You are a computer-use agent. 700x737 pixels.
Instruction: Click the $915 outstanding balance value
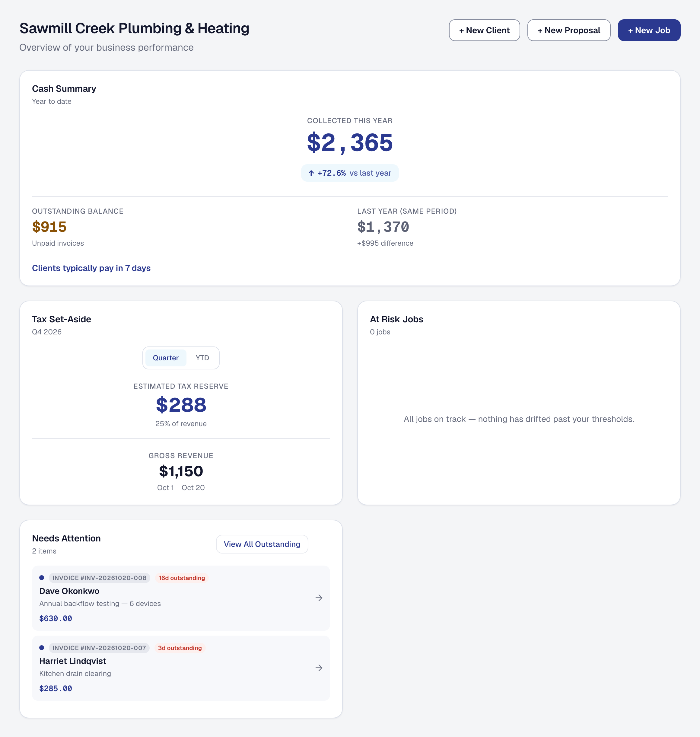coord(49,227)
